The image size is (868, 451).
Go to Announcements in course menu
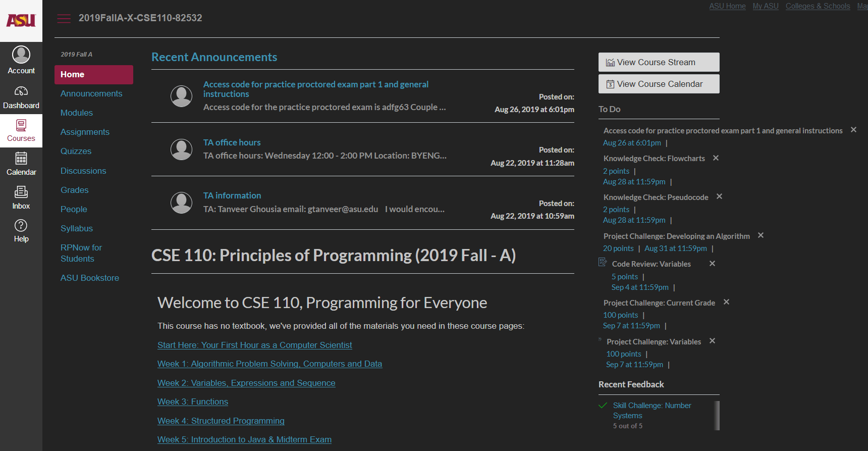[91, 94]
